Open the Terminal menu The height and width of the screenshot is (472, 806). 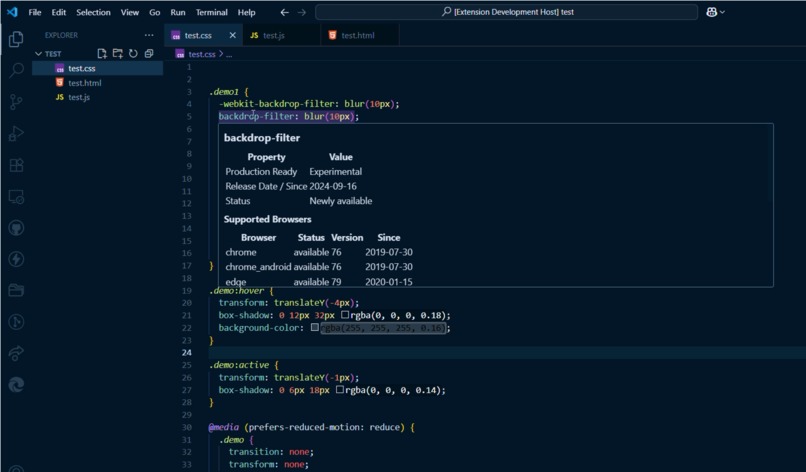click(211, 12)
